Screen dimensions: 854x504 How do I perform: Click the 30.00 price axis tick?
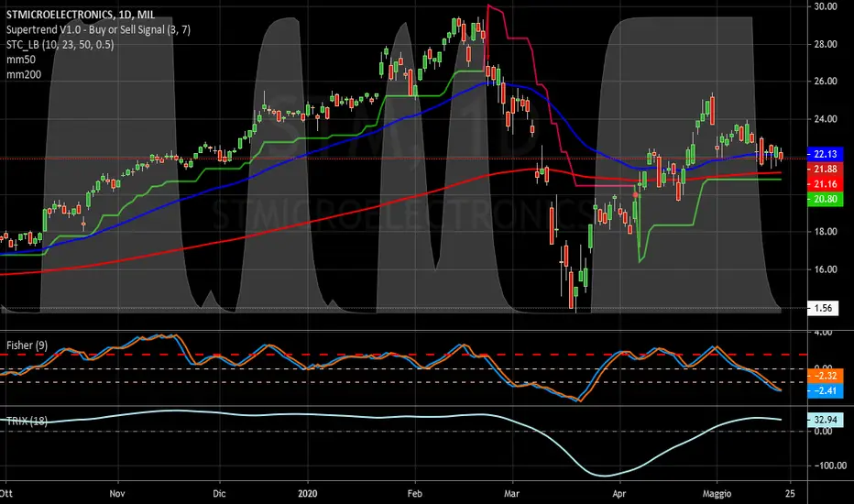coord(825,6)
